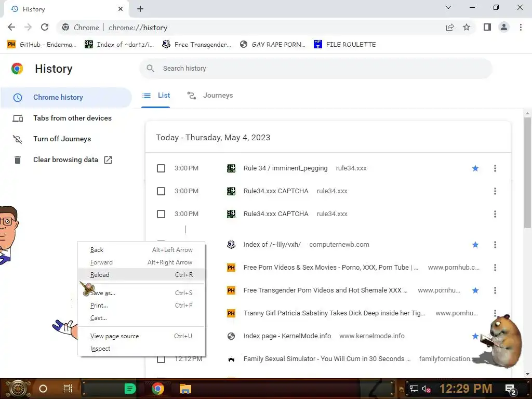Click the Cortana circle icon on taskbar

click(43, 389)
